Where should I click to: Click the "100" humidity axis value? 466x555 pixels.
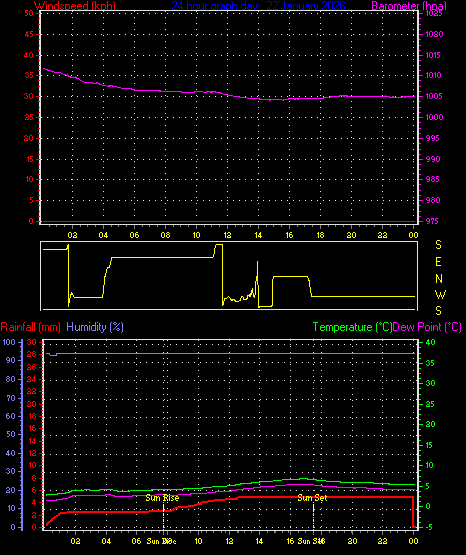tap(9, 342)
